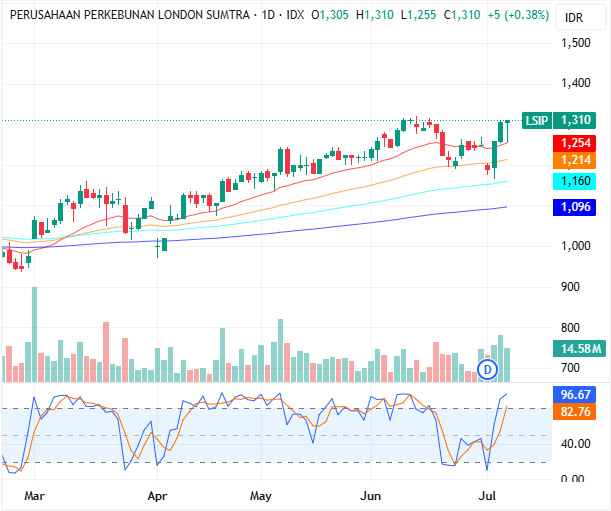
Task: Click the red 1,254 moving average label
Action: pos(575,143)
